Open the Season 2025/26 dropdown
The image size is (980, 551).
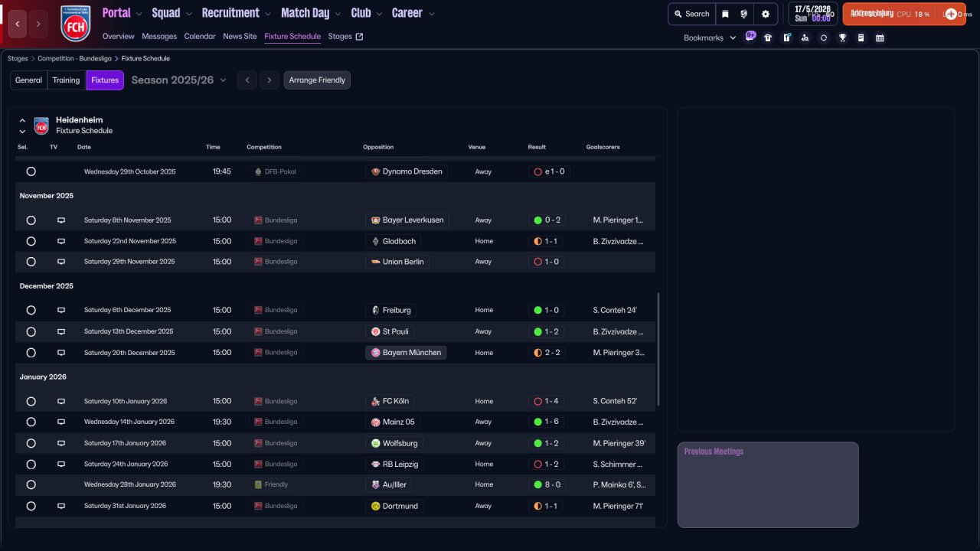pos(178,80)
